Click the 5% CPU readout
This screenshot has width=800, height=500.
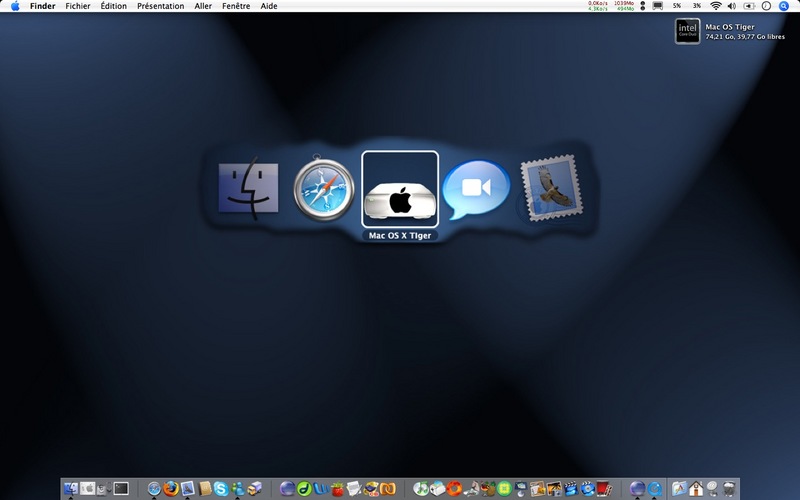[x=677, y=6]
